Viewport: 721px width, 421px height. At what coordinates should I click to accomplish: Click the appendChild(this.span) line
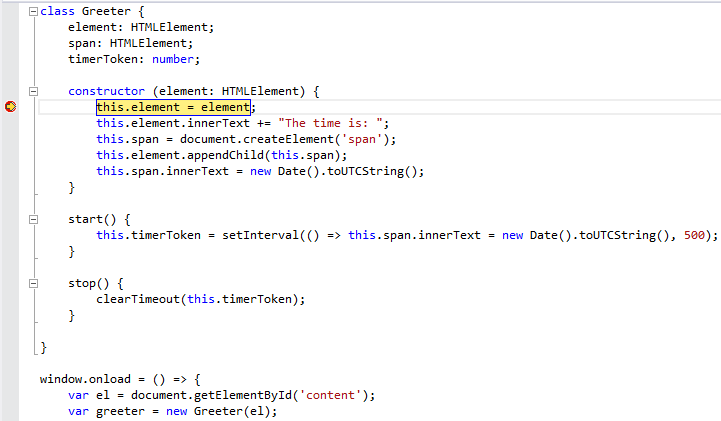pos(221,155)
